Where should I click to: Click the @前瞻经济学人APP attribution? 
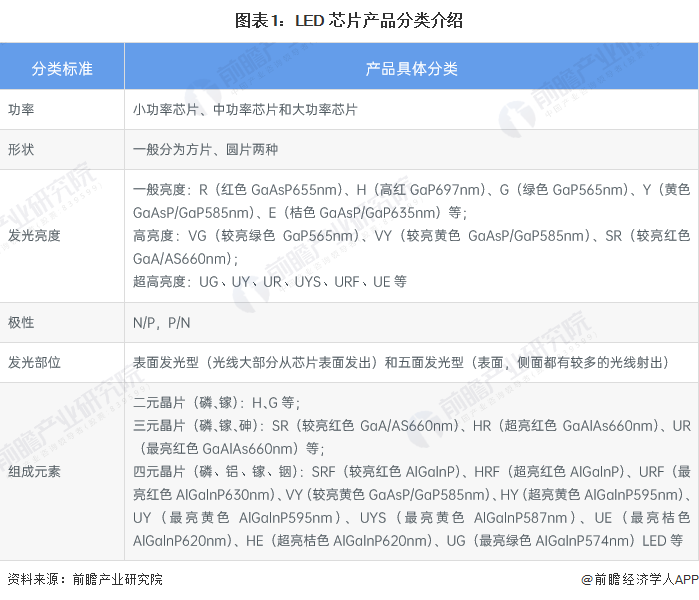[x=639, y=579]
